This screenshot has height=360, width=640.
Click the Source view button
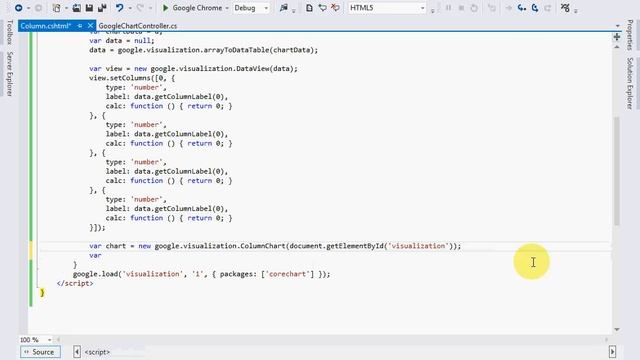tap(40, 352)
